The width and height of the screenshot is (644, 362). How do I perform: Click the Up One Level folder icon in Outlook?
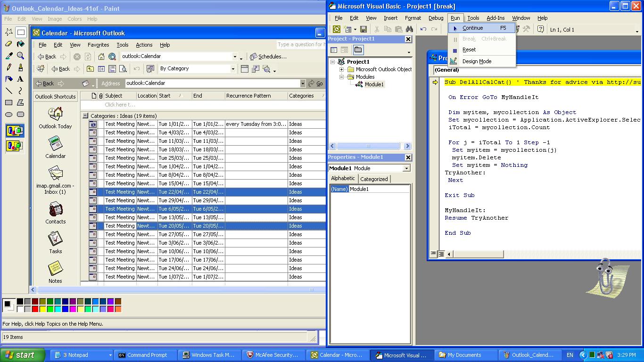[90, 69]
